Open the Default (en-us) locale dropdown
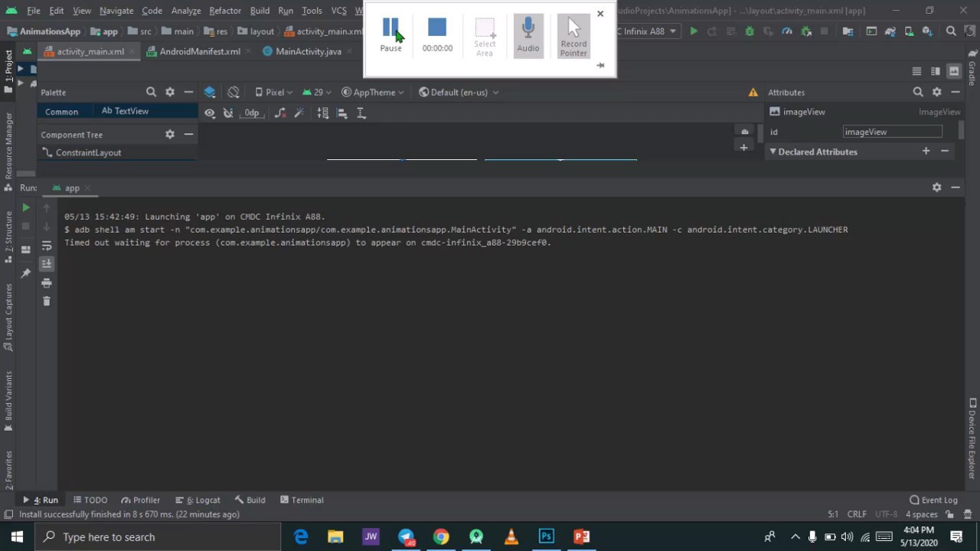980x551 pixels. [x=459, y=92]
